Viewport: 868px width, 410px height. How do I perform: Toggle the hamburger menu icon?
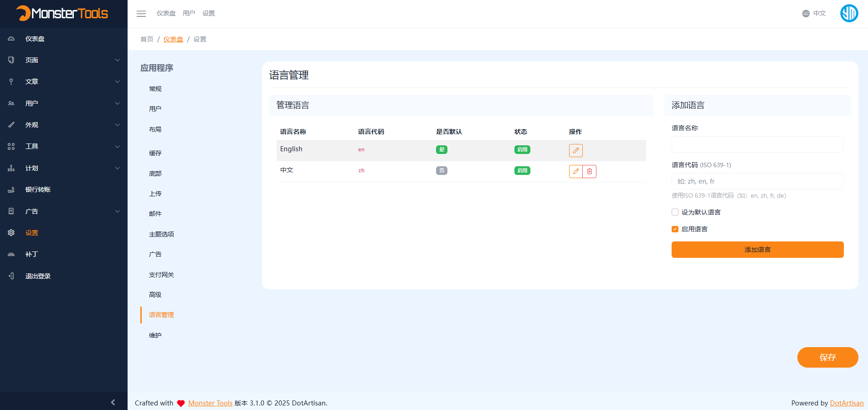tap(141, 14)
